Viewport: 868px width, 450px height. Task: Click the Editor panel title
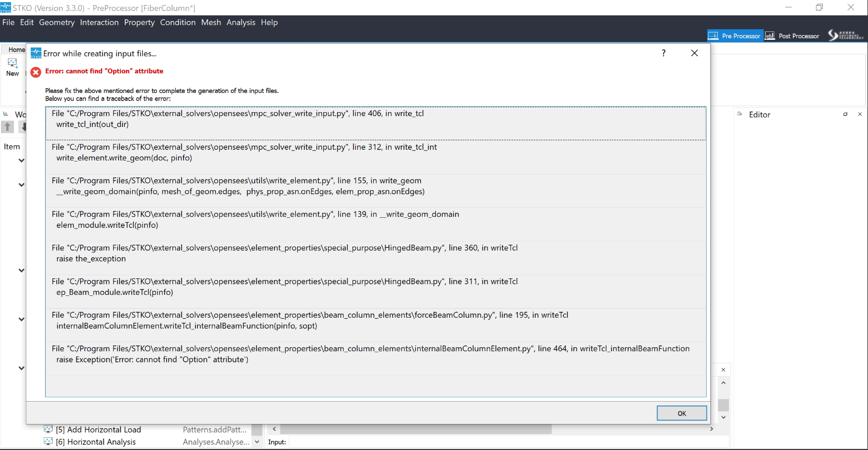(x=759, y=115)
